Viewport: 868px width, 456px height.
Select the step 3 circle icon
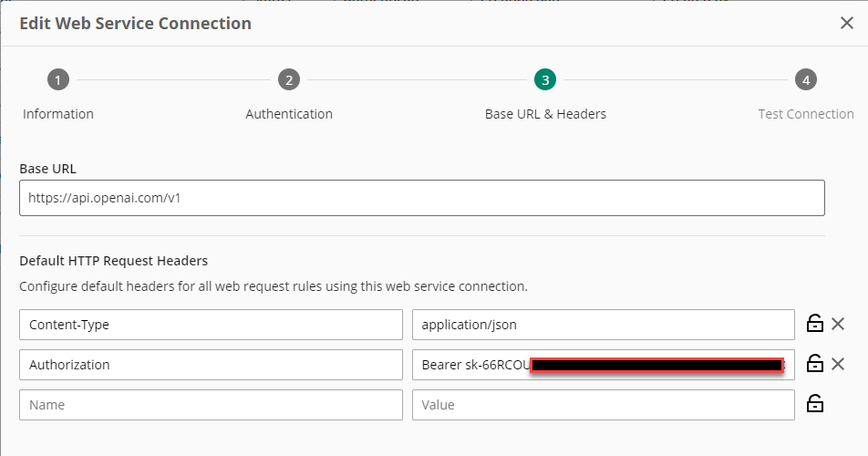point(545,80)
